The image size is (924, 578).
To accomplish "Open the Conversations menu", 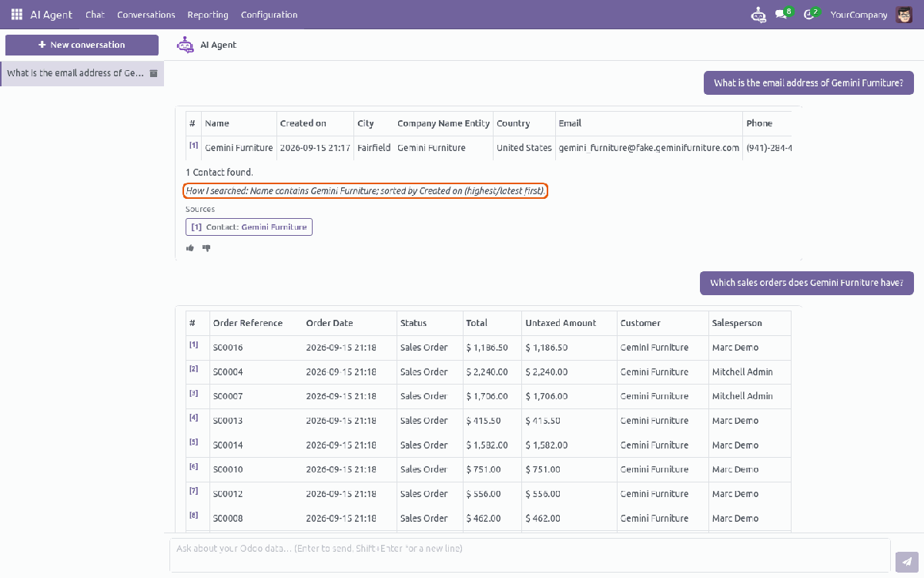I will tap(146, 15).
